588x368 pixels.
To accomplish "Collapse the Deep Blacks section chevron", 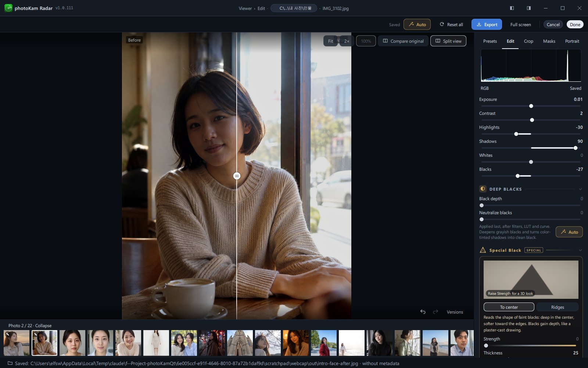I will coord(580,189).
